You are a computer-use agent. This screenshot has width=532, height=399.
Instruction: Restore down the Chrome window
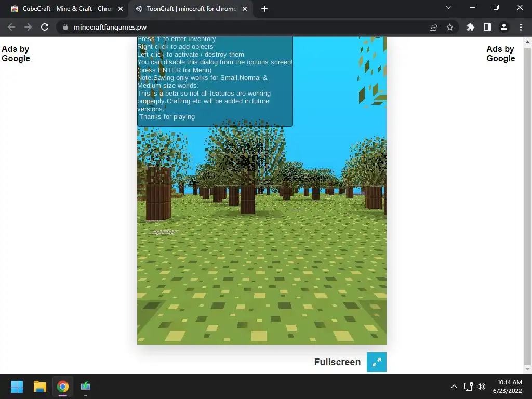(x=496, y=7)
